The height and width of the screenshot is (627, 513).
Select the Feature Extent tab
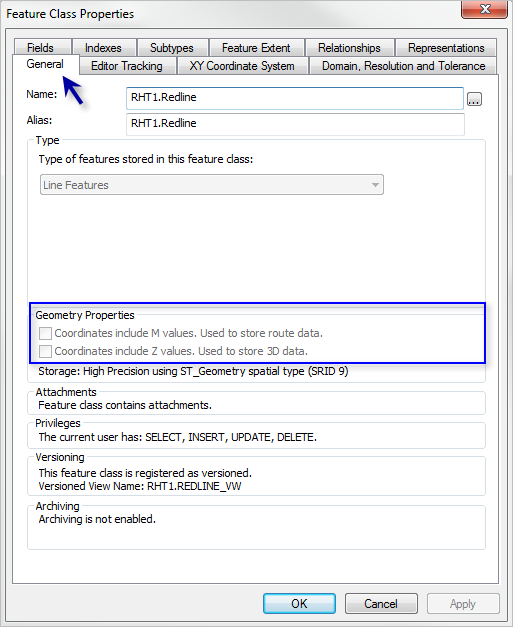click(256, 48)
